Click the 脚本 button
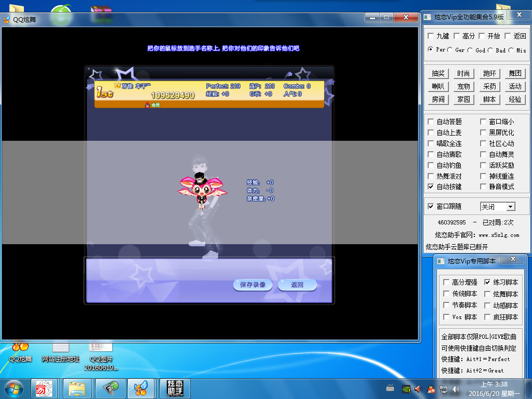Viewport: 532px width, 399px height. pos(489,99)
